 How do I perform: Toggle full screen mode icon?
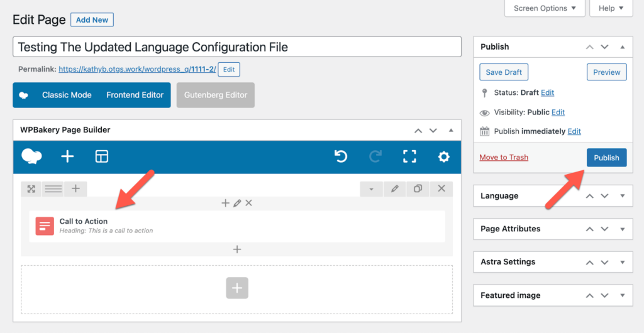pos(409,156)
